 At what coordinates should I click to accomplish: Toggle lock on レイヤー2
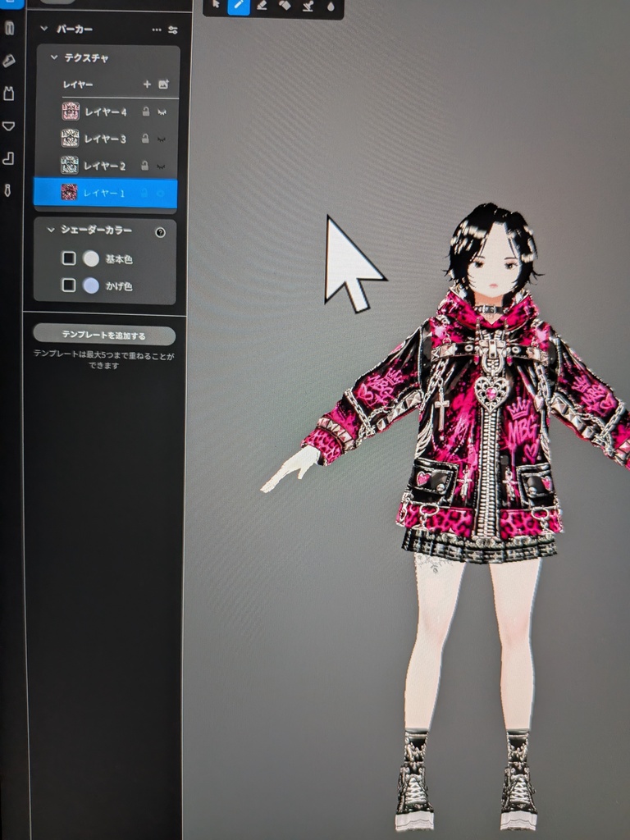(x=144, y=166)
